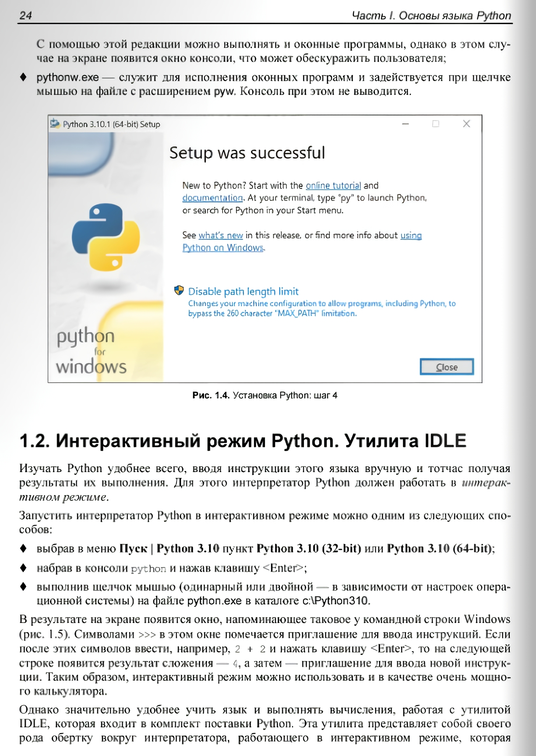Click the header text Часть I. Основы языка Python

tap(431, 16)
